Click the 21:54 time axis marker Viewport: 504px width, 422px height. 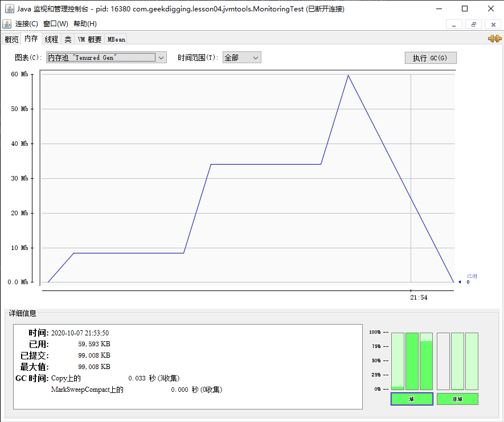[x=419, y=297]
